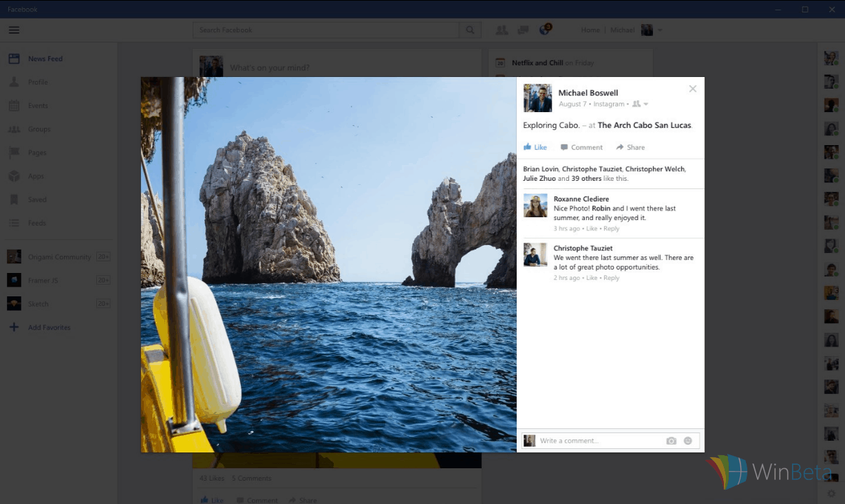Reply to Christophe Tauziet's comment
This screenshot has width=845, height=504.
tap(611, 278)
